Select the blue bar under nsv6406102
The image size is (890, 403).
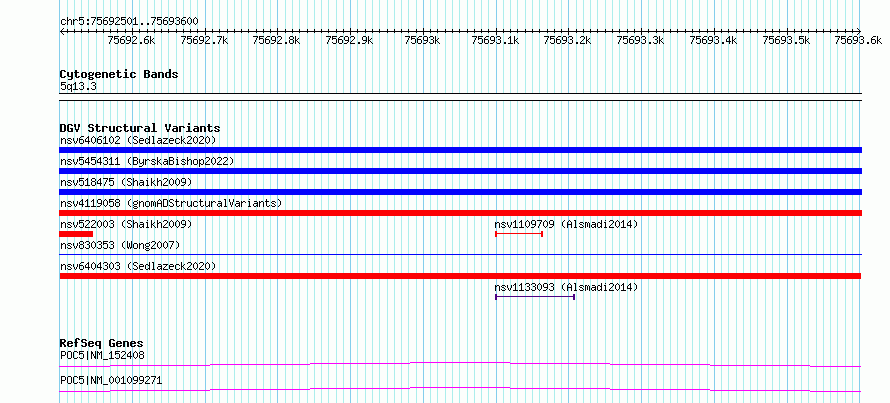coord(460,150)
